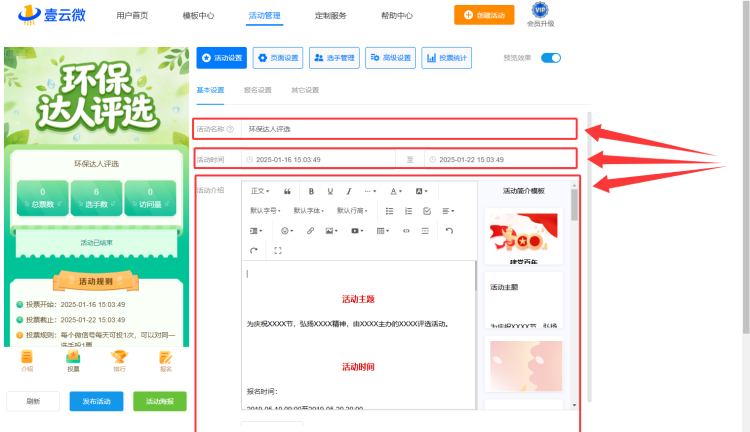
Task: Open the 介绍 icon in phone preview
Action: point(27,361)
